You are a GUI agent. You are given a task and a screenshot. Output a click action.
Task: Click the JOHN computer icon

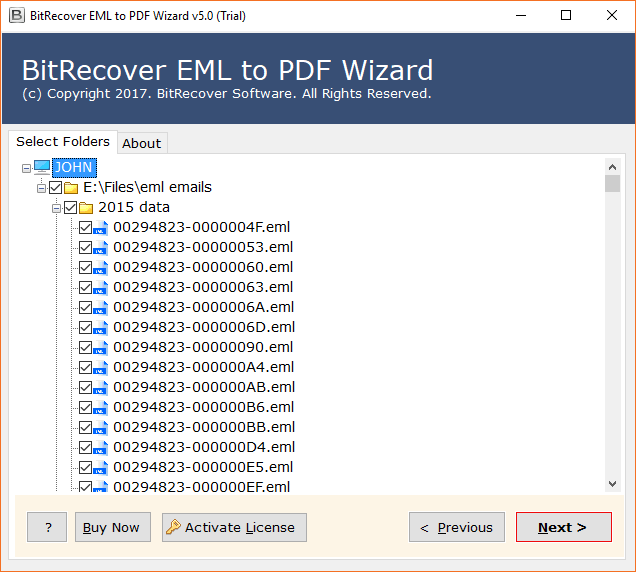pos(42,167)
